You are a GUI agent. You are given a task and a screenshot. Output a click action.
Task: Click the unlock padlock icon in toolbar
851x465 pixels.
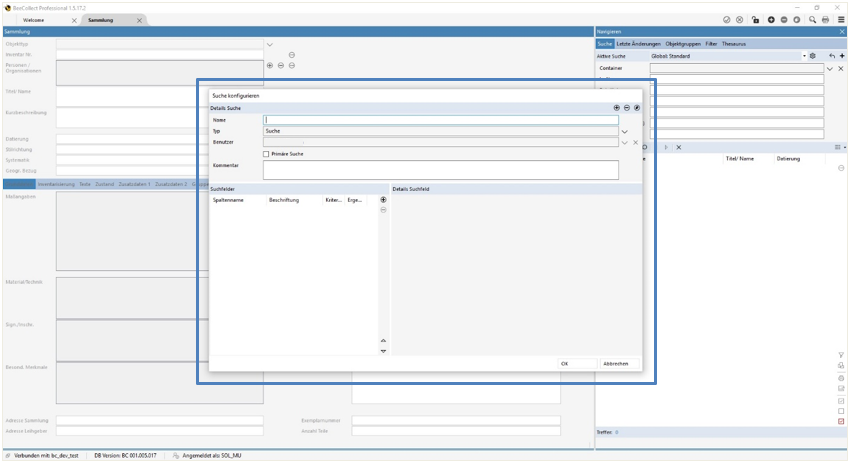pos(755,20)
